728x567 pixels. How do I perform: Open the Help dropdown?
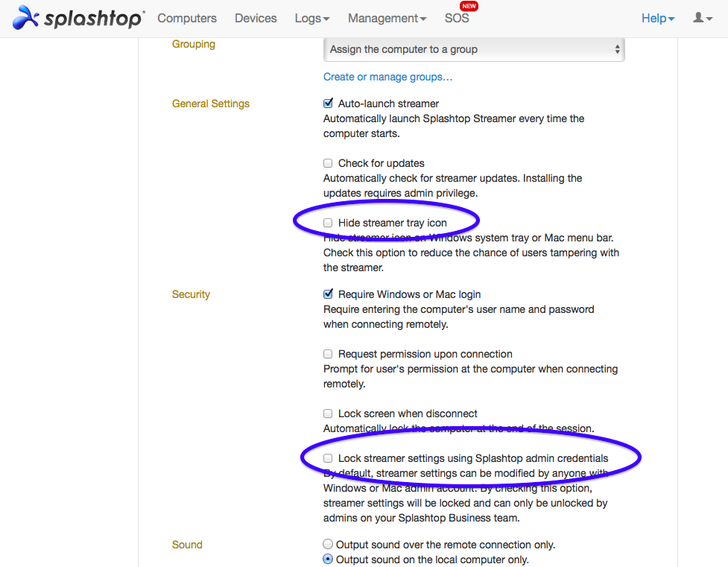click(658, 18)
